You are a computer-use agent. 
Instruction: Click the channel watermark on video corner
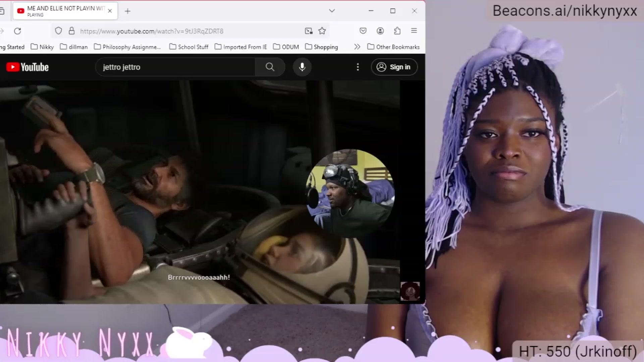click(x=410, y=291)
